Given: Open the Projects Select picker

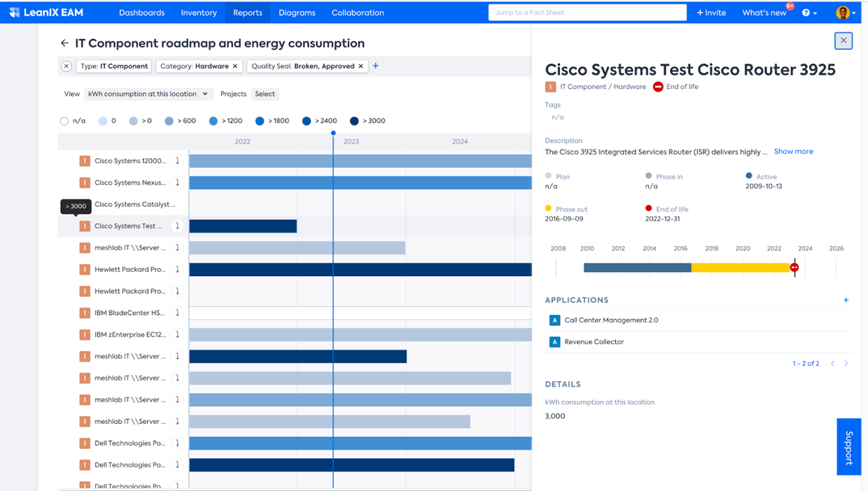Looking at the screenshot, I should click(x=265, y=94).
